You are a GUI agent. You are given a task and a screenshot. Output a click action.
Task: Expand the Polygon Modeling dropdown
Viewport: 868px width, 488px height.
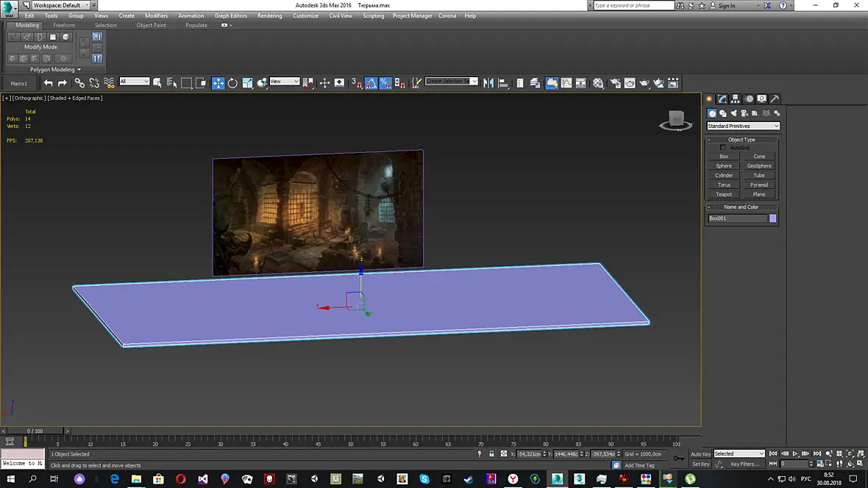point(55,70)
